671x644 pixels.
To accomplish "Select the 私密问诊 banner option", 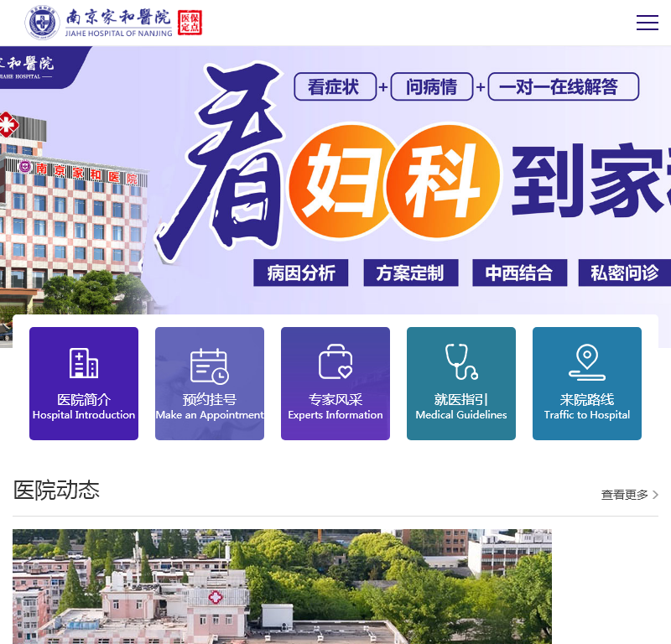I will pos(624,273).
